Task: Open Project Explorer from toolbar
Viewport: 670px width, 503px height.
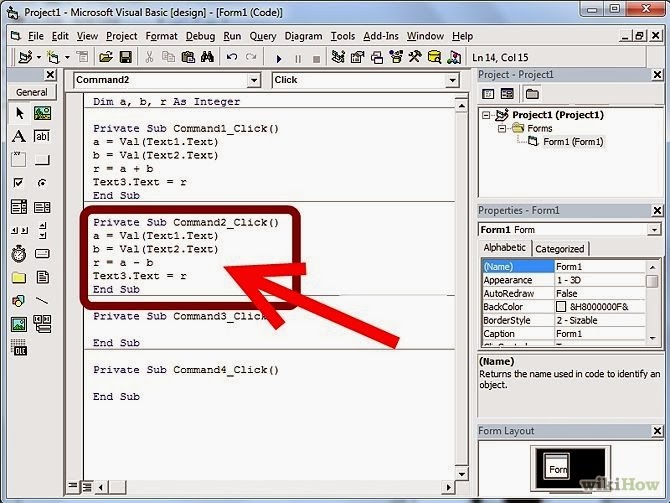Action: coord(338,57)
